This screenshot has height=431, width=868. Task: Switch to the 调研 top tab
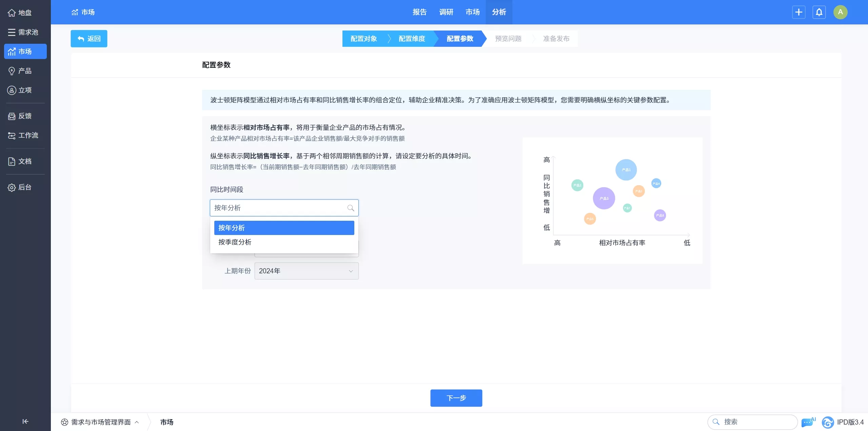446,12
